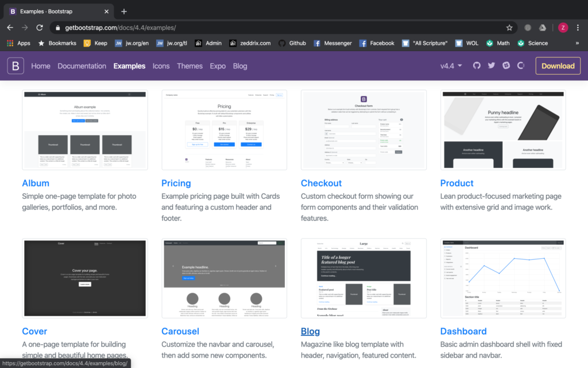Viewport: 588px width, 368px height.
Task: Open the Album example title link
Action: click(x=36, y=183)
